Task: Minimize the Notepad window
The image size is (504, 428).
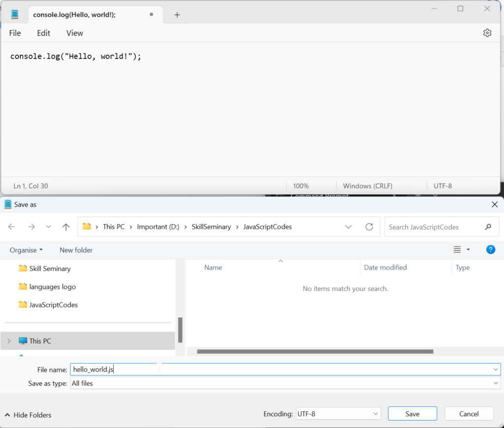Action: pyautogui.click(x=434, y=9)
